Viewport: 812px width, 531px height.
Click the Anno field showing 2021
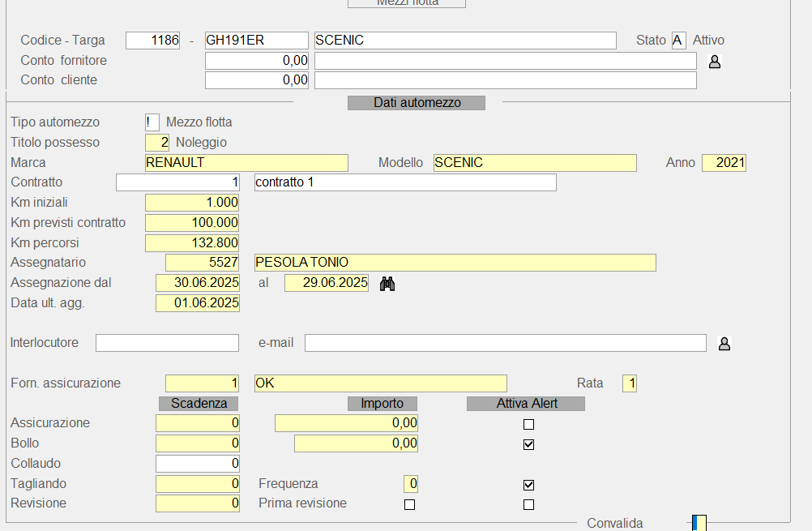724,163
